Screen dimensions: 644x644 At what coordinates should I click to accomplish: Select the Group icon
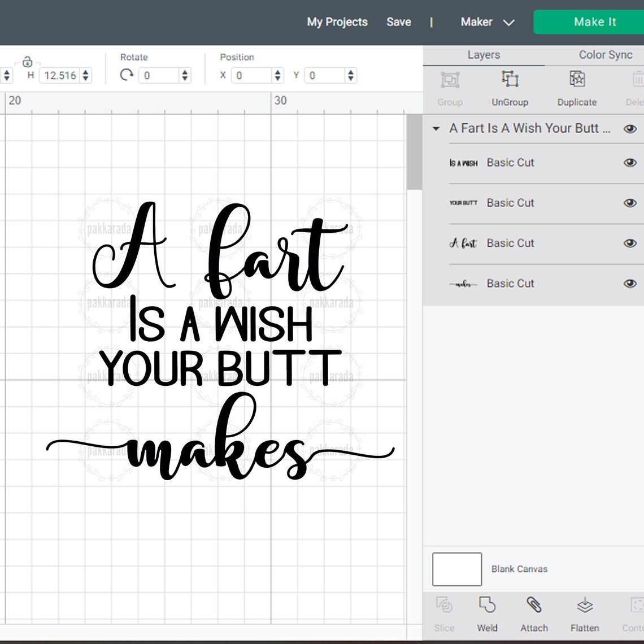449,79
